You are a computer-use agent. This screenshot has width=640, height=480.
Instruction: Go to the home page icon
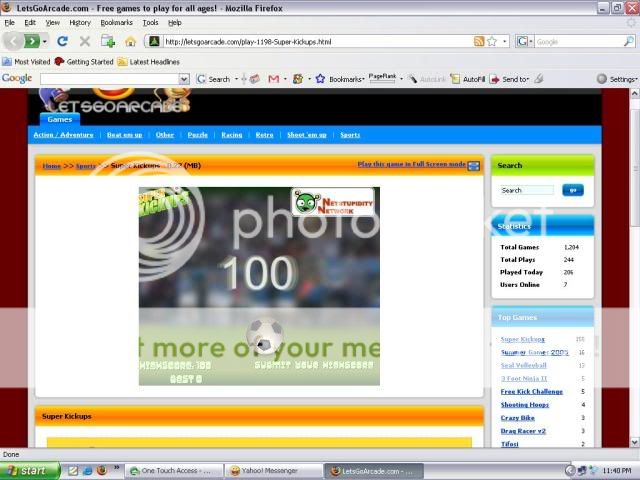(130, 41)
